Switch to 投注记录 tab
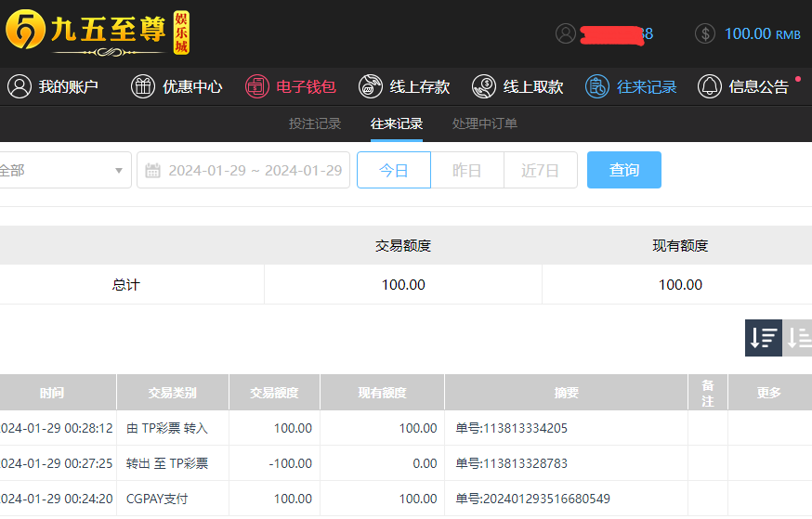The height and width of the screenshot is (519, 812). [315, 123]
